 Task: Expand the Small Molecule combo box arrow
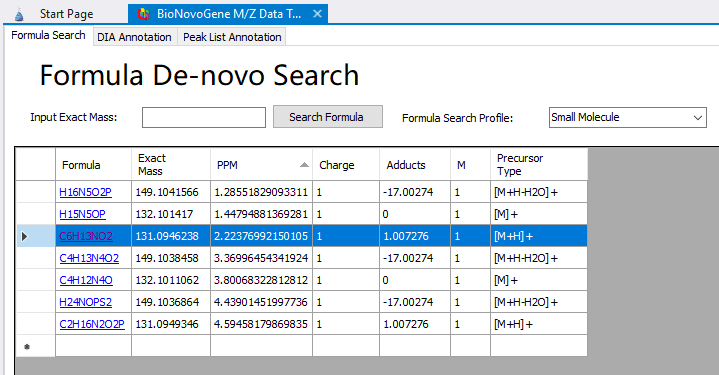pyautogui.click(x=697, y=118)
